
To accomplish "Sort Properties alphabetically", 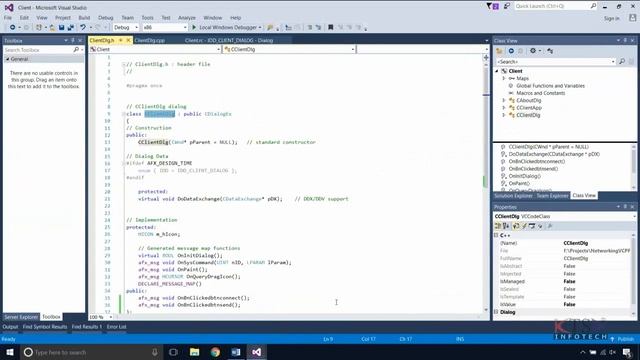I will (x=506, y=226).
